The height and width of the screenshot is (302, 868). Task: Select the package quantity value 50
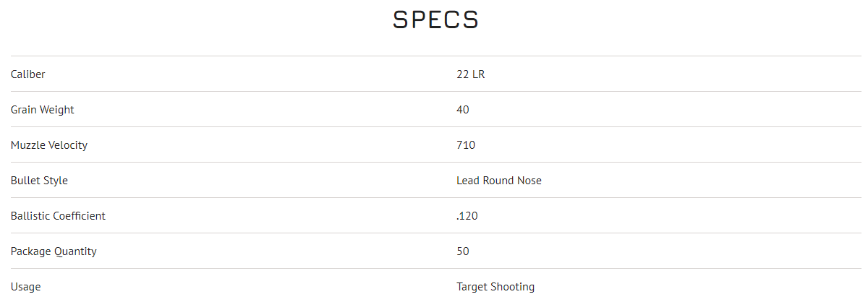pos(463,251)
